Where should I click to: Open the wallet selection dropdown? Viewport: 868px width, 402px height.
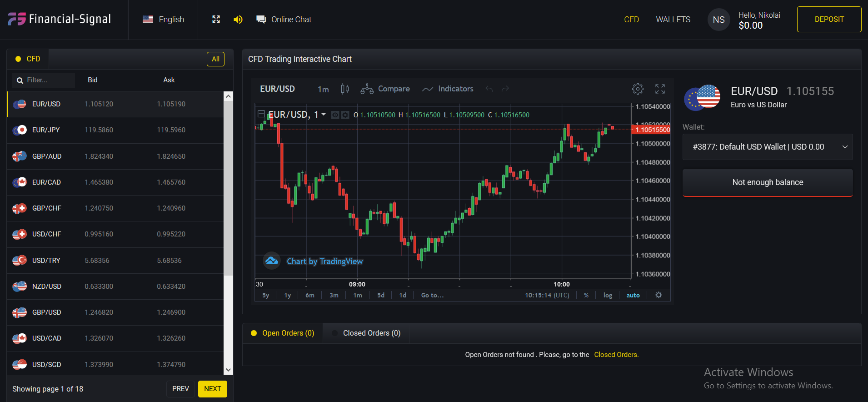[x=767, y=147]
